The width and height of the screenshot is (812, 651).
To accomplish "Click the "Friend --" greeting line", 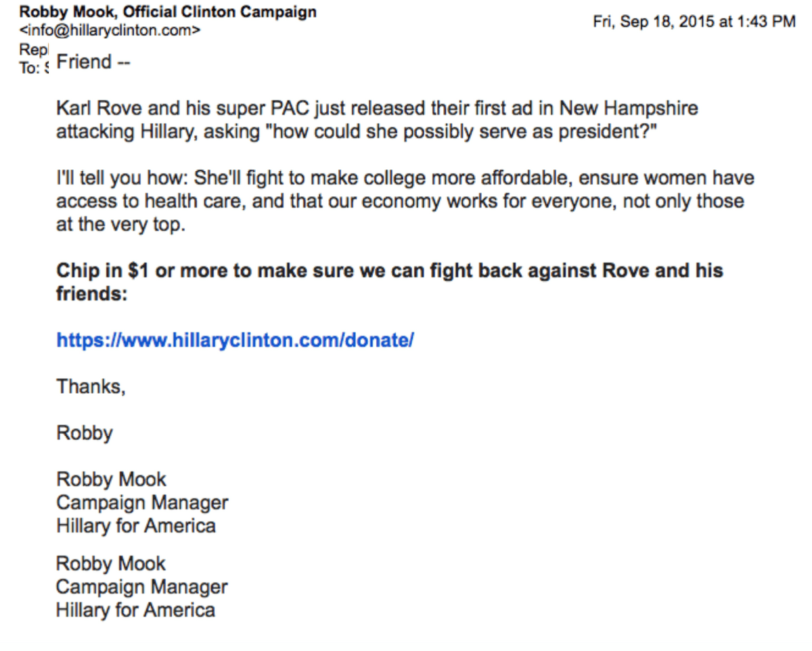I will (x=93, y=62).
